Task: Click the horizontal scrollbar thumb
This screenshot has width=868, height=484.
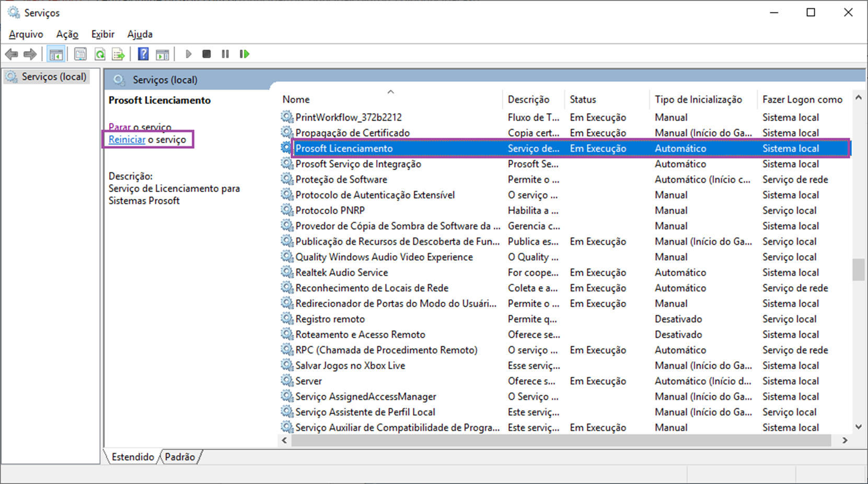Action: [x=561, y=441]
